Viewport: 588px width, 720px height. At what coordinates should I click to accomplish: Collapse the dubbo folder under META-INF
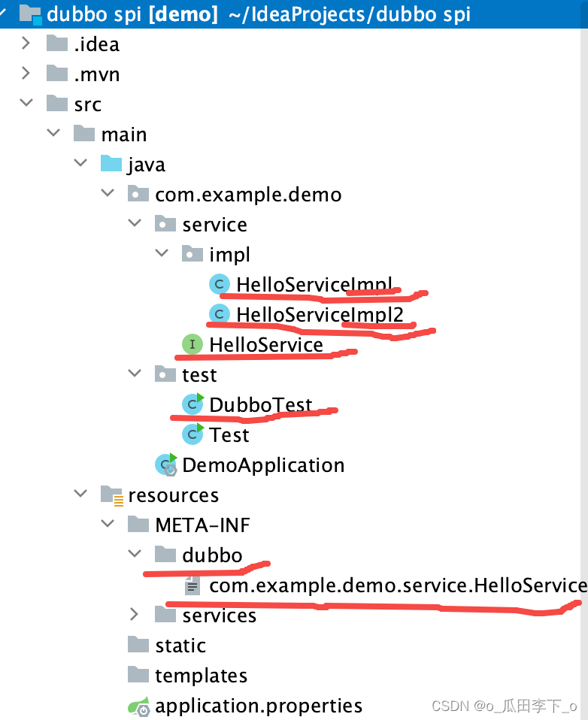coord(135,553)
